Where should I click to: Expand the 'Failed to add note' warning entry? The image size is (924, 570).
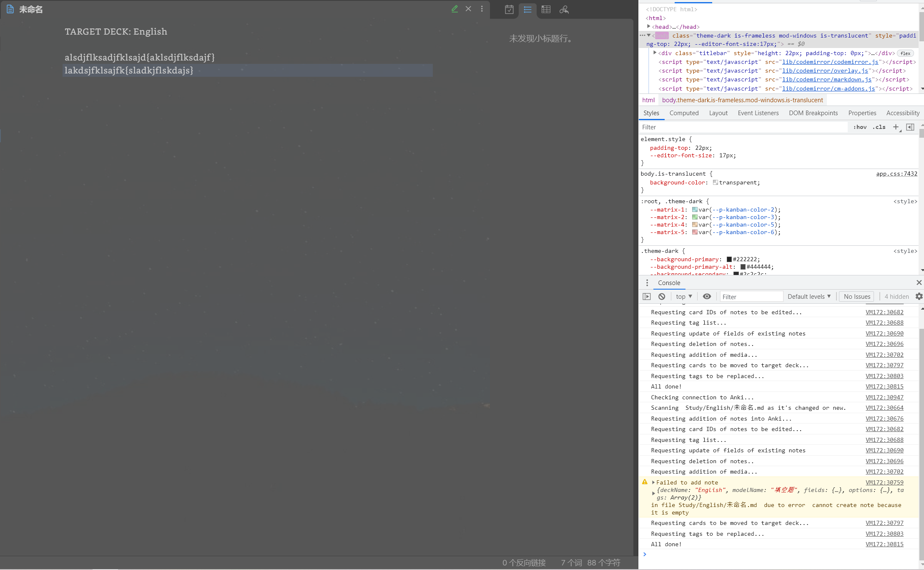click(x=653, y=482)
